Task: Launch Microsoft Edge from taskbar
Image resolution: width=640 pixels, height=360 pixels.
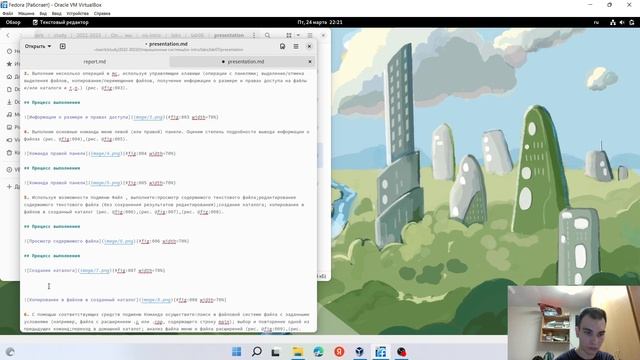Action: point(318,351)
